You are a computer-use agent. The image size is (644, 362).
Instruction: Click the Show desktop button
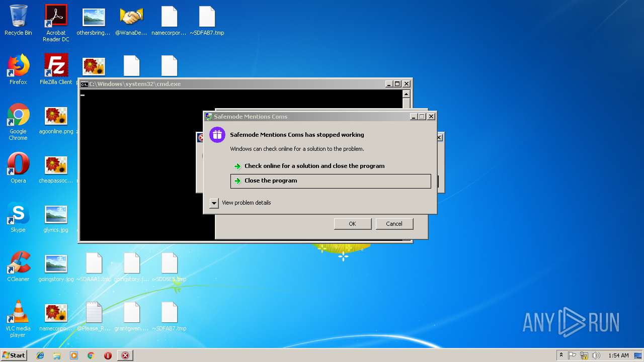638,355
